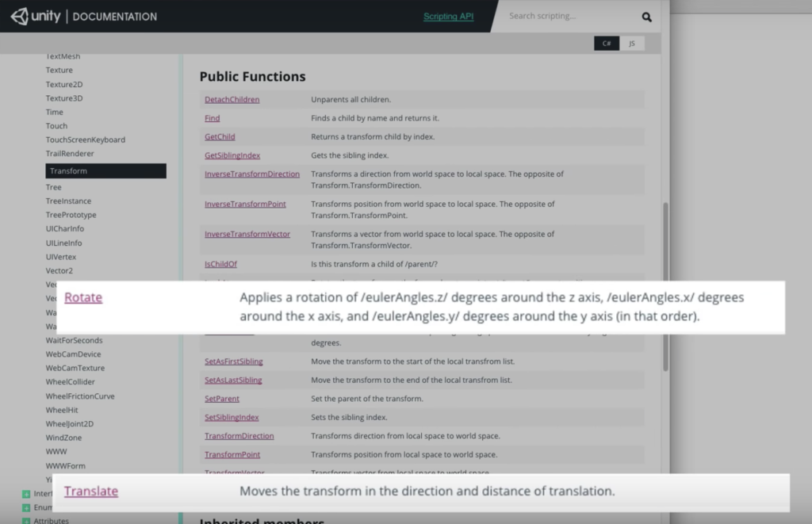The image size is (812, 524).
Task: Select WebCamDevice in the sidebar
Action: [x=73, y=354]
